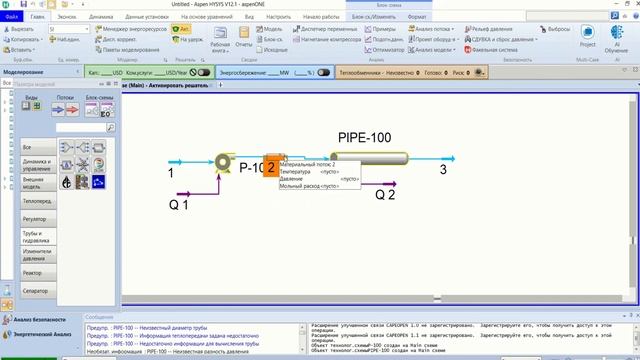The height and width of the screenshot is (360, 640).
Task: Click the highlighted blue palette icon
Action: click(x=98, y=182)
